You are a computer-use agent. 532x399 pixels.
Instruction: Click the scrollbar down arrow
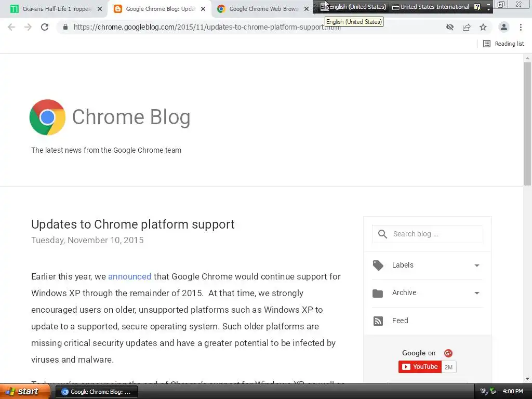527,379
